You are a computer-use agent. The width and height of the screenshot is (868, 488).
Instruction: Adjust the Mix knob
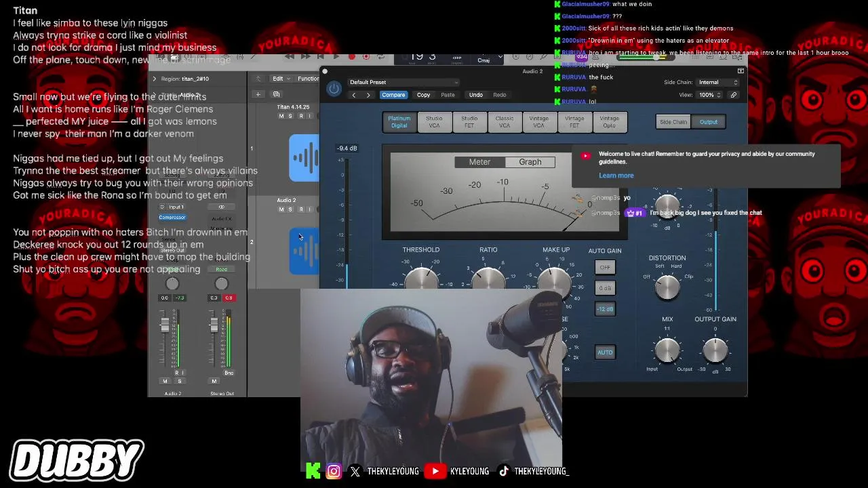tap(667, 350)
